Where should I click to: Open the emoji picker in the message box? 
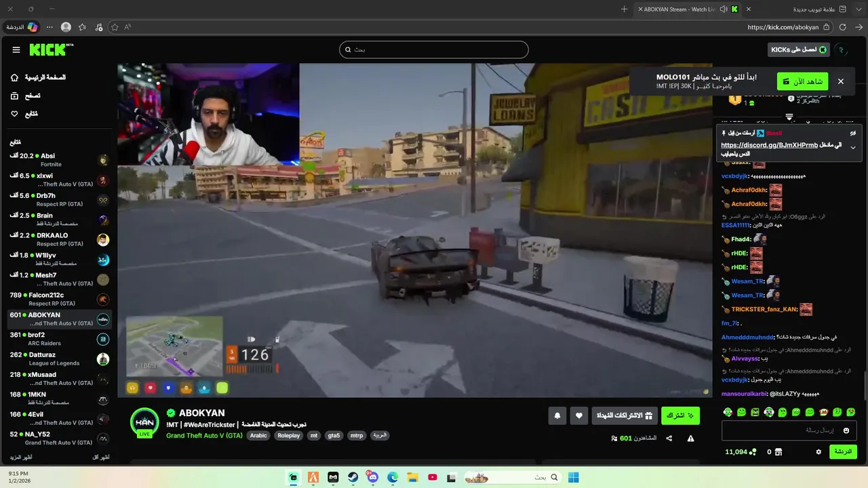point(846,430)
